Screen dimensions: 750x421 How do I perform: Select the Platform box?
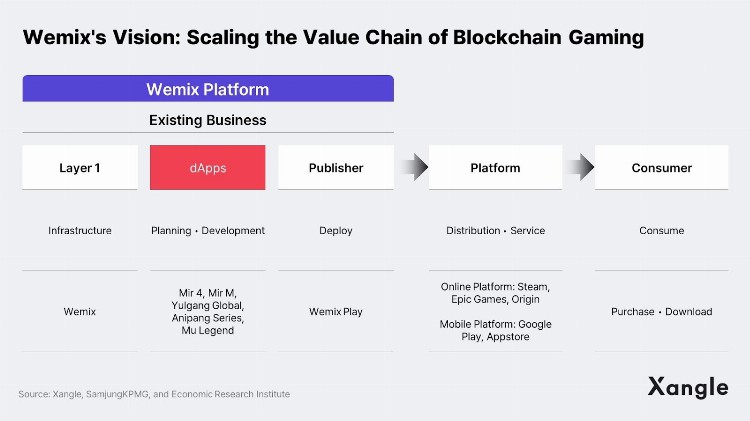pyautogui.click(x=495, y=168)
